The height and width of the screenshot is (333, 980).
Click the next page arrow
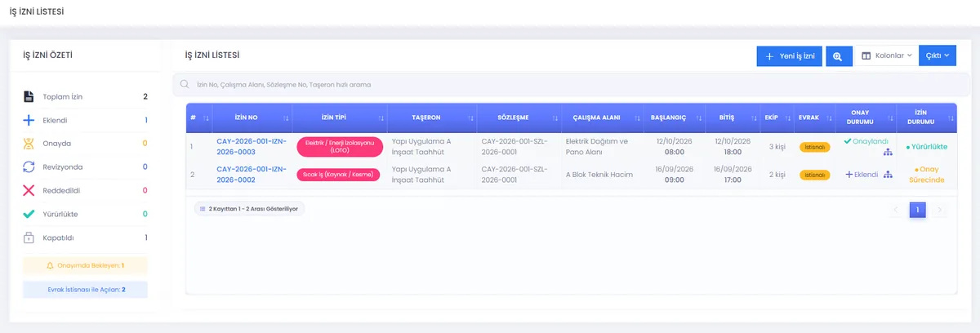pos(940,210)
